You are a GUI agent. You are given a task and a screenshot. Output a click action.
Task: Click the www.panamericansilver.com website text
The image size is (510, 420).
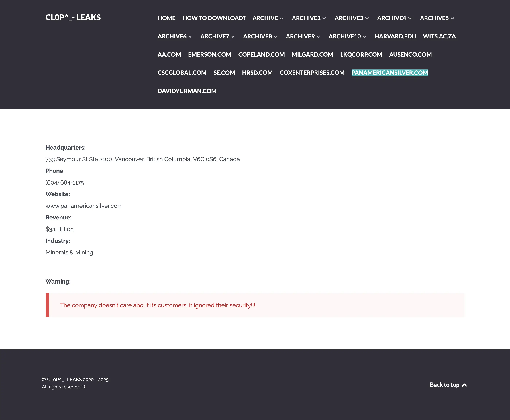pyautogui.click(x=84, y=206)
